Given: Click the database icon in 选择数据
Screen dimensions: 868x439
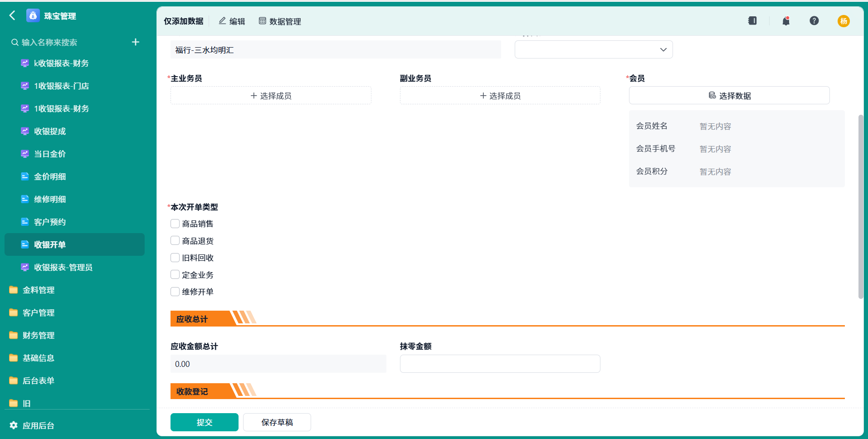Looking at the screenshot, I should tap(712, 95).
